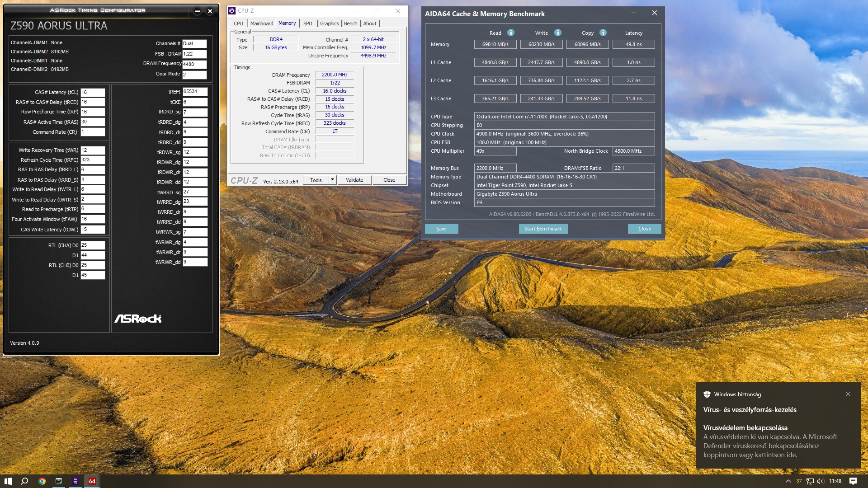Dismiss the Windows biztonság notification
This screenshot has height=488, width=868.
point(848,394)
